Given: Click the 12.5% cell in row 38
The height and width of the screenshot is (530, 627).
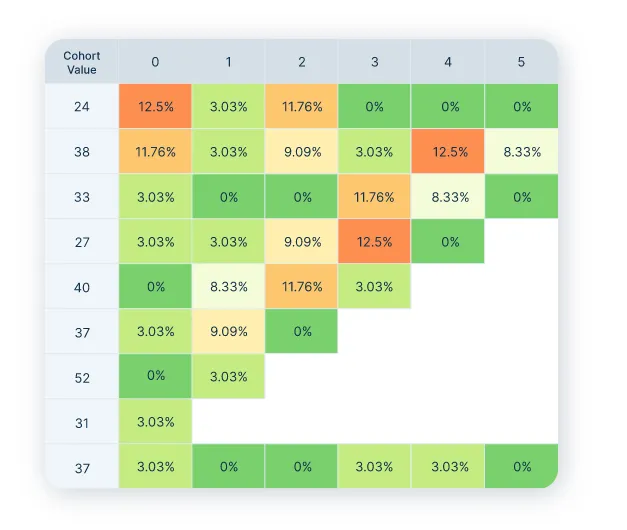Looking at the screenshot, I should point(448,152).
